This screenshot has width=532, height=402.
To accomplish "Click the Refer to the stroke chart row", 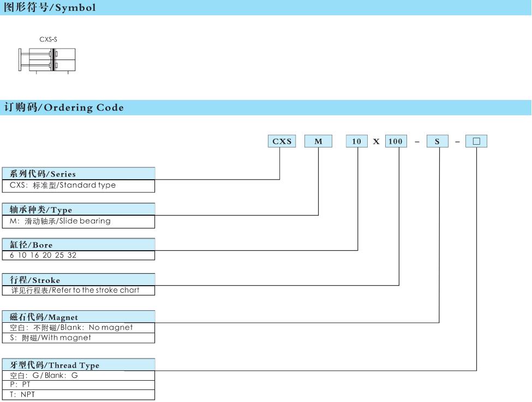I will point(79,290).
